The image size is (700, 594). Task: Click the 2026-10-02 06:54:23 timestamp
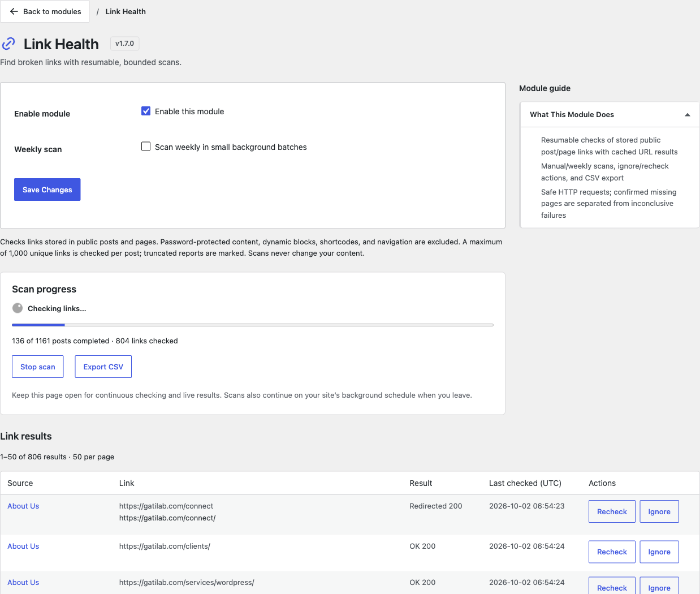(x=527, y=506)
